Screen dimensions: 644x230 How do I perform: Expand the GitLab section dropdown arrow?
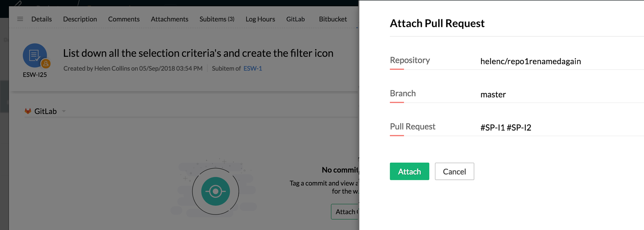click(64, 111)
